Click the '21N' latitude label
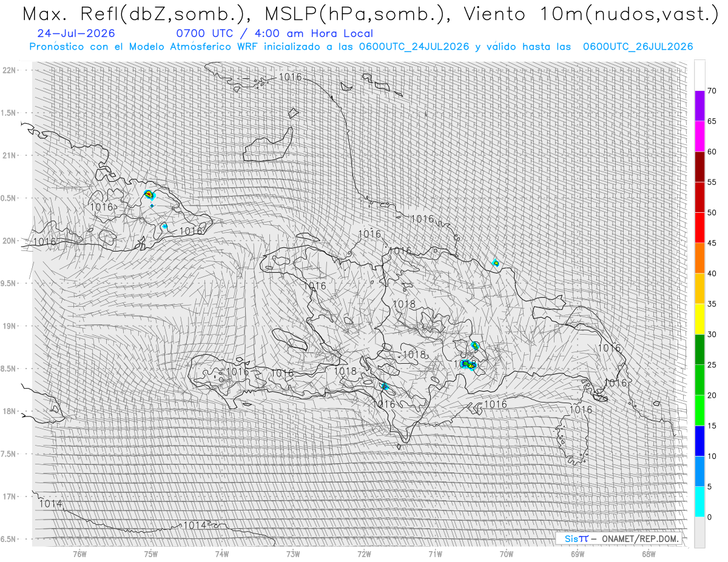728x562 pixels. click(x=10, y=156)
